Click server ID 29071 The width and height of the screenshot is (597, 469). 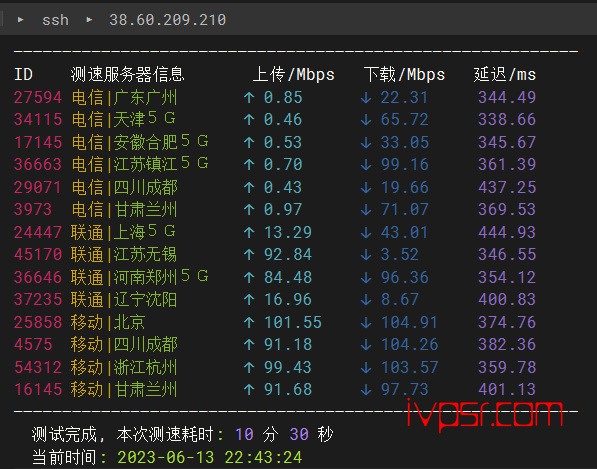tap(38, 187)
